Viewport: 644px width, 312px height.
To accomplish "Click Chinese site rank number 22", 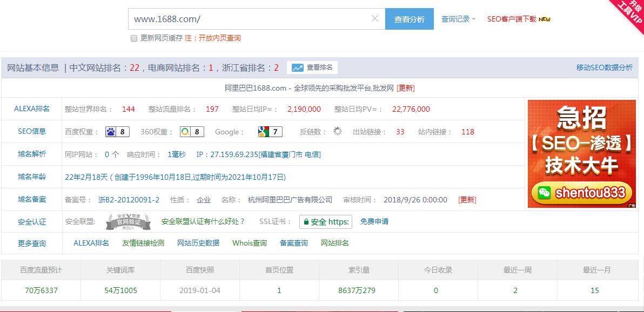I will 135,67.
